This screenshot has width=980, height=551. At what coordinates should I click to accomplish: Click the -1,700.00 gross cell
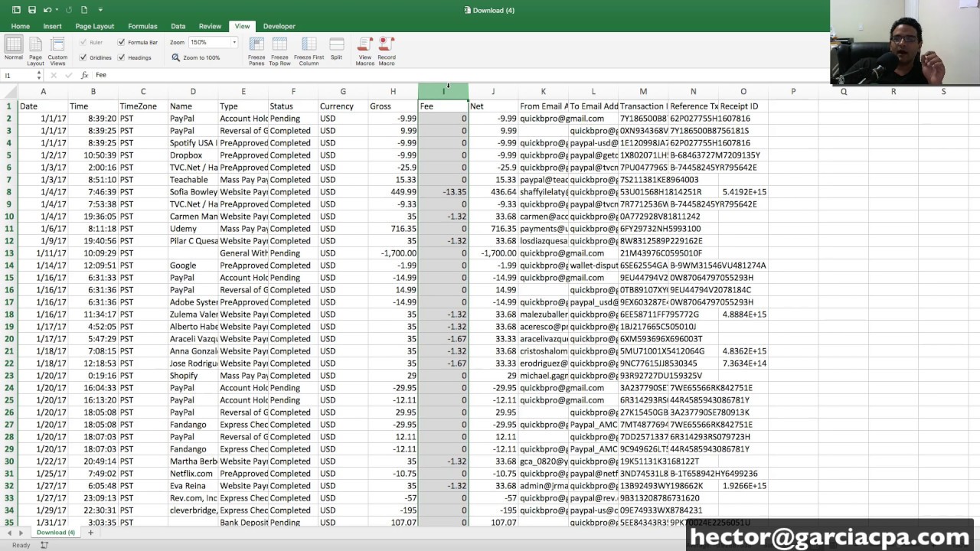point(393,253)
